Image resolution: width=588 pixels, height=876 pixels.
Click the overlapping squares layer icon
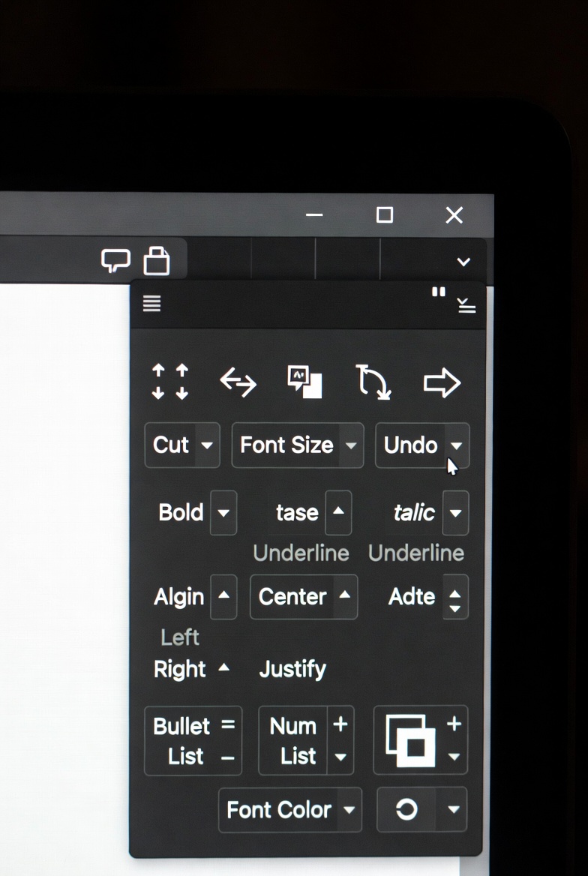pyautogui.click(x=410, y=740)
